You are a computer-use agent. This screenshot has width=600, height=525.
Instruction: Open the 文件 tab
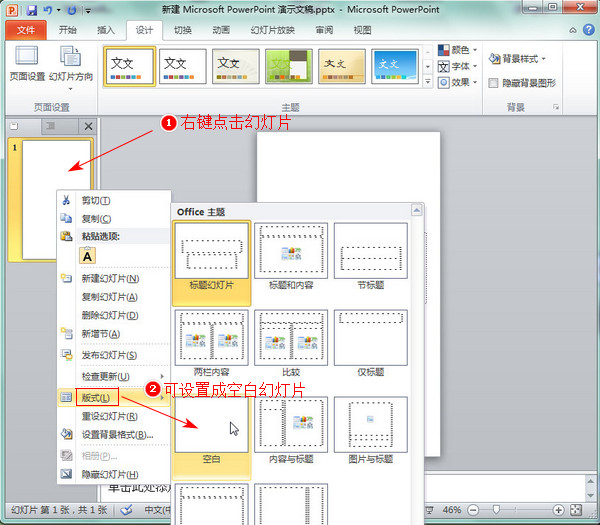pos(26,30)
